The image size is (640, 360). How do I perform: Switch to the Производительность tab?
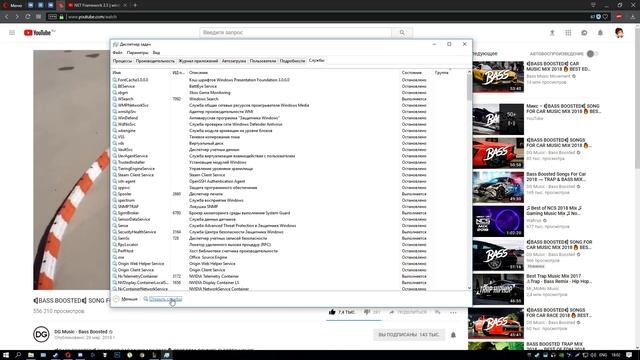155,61
